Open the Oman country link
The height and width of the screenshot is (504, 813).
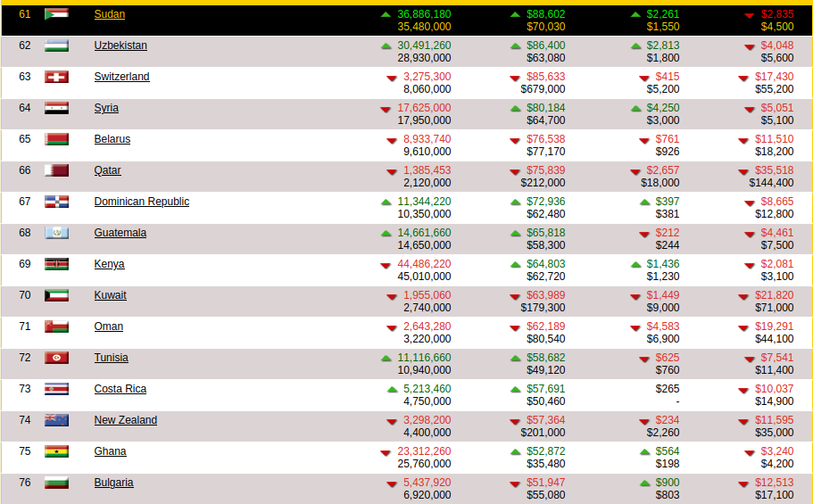(108, 326)
